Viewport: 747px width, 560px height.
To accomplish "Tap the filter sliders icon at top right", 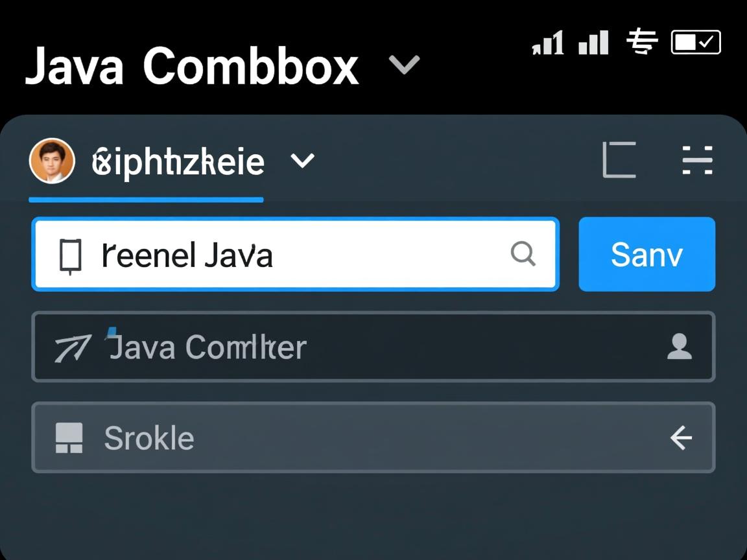I will click(x=698, y=161).
